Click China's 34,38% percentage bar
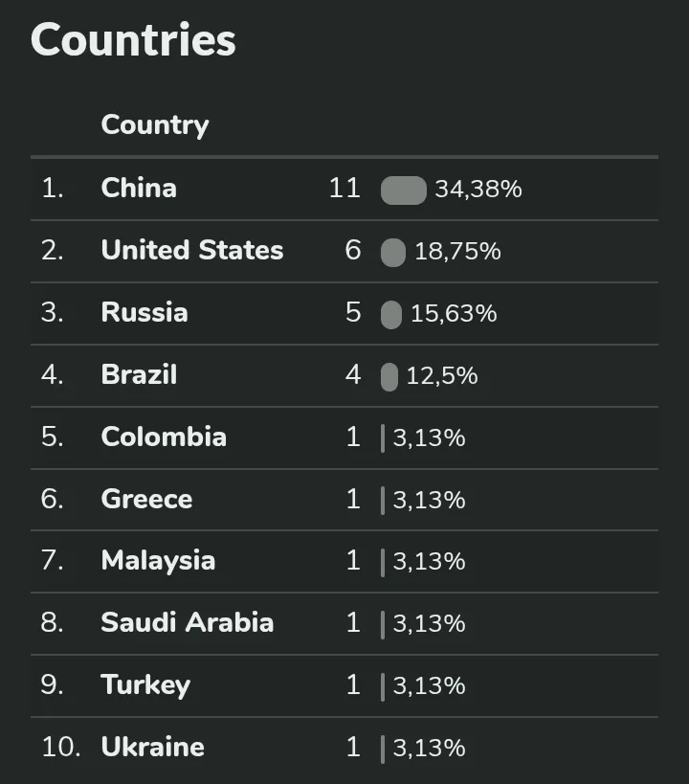Viewport: 689px width, 784px height. coord(404,190)
